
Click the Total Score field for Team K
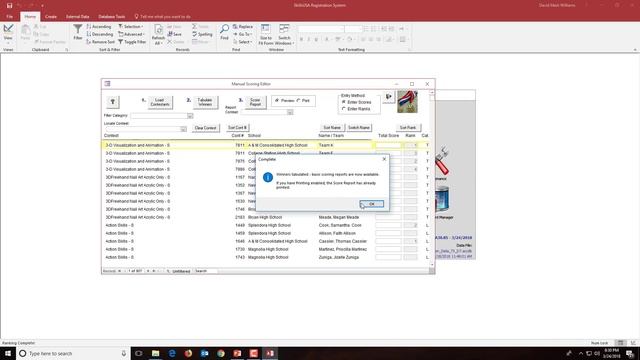pyautogui.click(x=388, y=145)
